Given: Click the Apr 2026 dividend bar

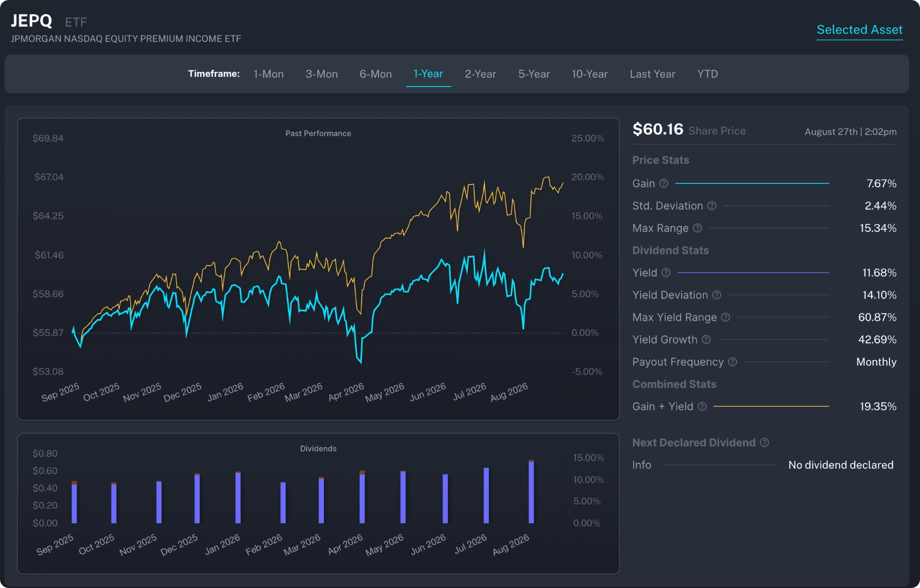Looking at the screenshot, I should coord(362,497).
